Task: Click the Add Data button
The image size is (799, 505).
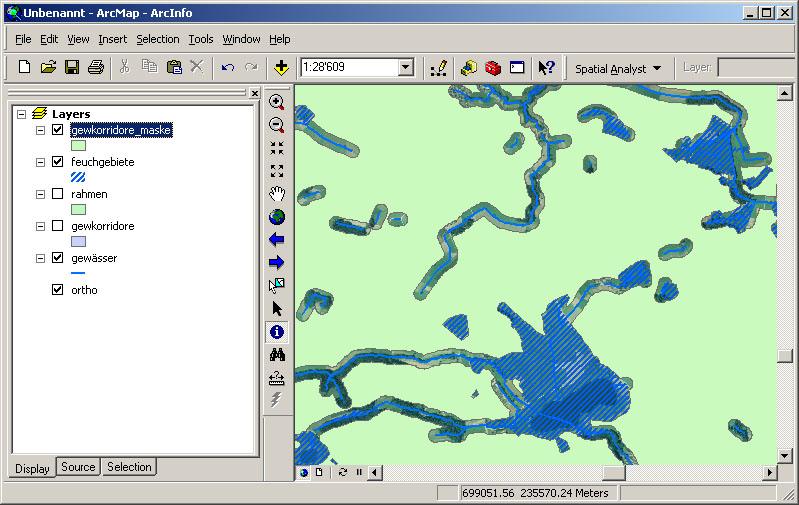Action: coord(281,68)
